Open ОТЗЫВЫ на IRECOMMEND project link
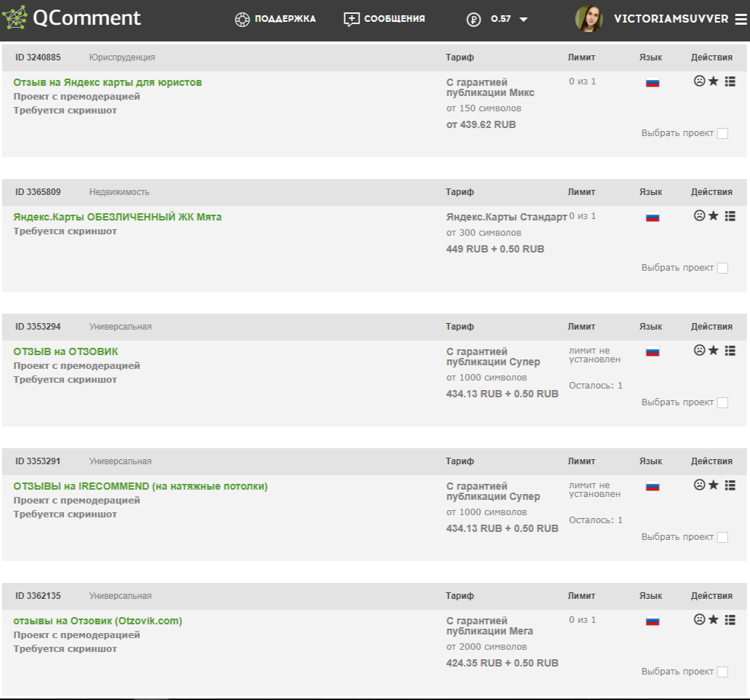 (x=140, y=486)
